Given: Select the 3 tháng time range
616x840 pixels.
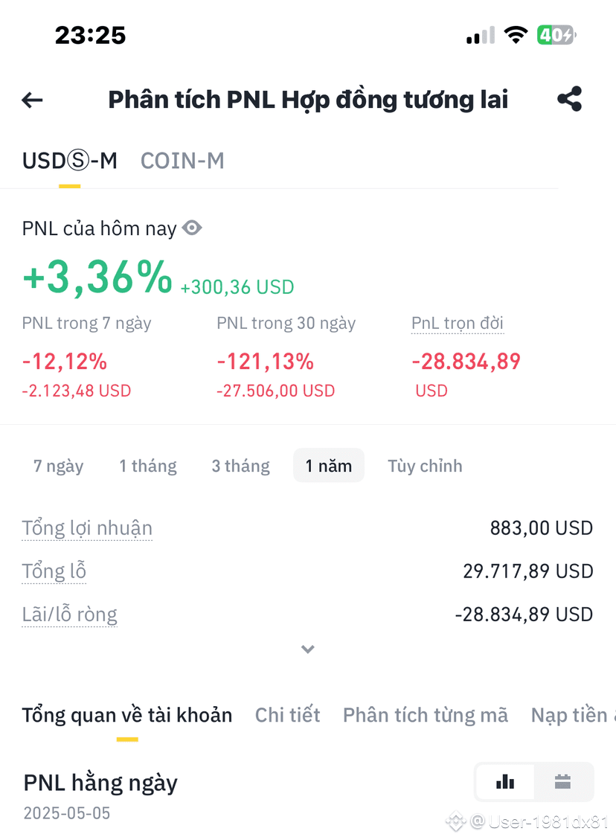Looking at the screenshot, I should [x=240, y=466].
